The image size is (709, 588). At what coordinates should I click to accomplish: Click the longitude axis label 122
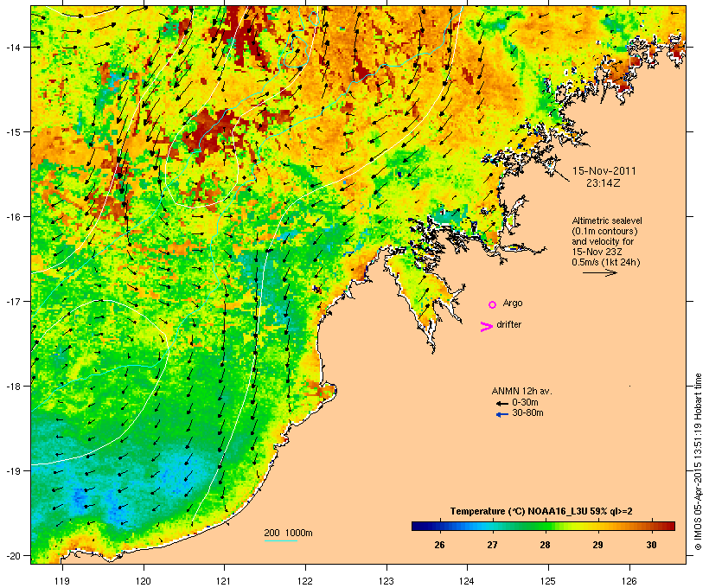pyautogui.click(x=305, y=581)
